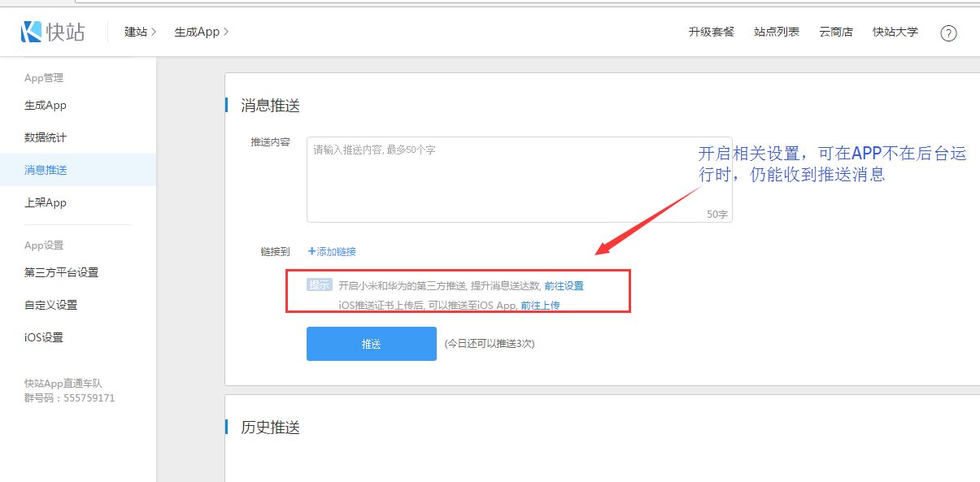Open 数据统计 in the sidebar
The width and height of the screenshot is (980, 482).
[x=46, y=138]
